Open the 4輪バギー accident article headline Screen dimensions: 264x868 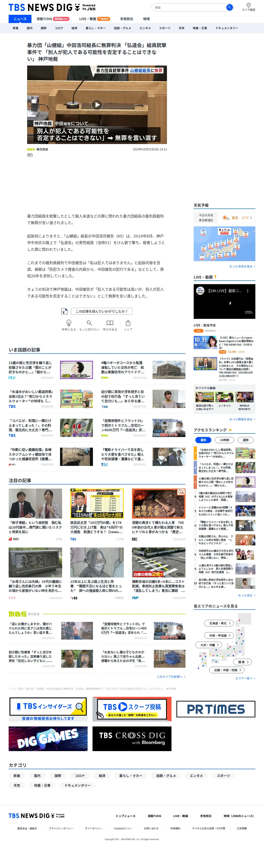point(123,367)
